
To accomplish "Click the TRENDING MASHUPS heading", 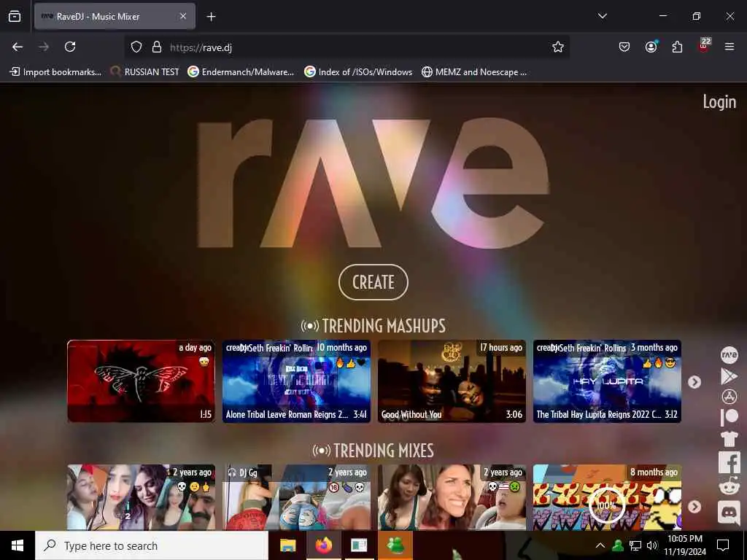I will (x=373, y=326).
